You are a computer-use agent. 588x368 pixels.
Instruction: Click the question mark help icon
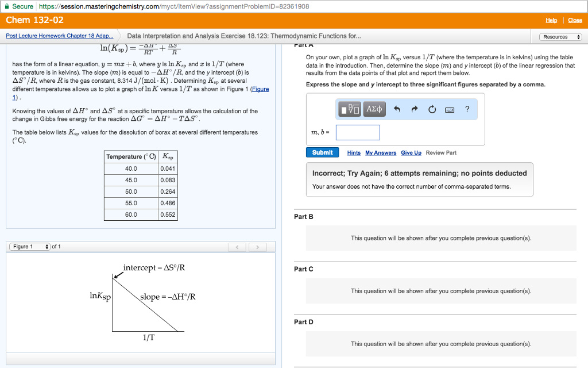[467, 109]
